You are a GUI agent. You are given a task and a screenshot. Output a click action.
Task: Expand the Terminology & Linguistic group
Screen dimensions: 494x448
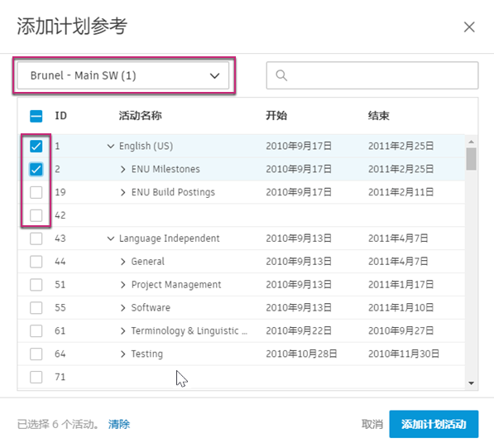pyautogui.click(x=122, y=330)
